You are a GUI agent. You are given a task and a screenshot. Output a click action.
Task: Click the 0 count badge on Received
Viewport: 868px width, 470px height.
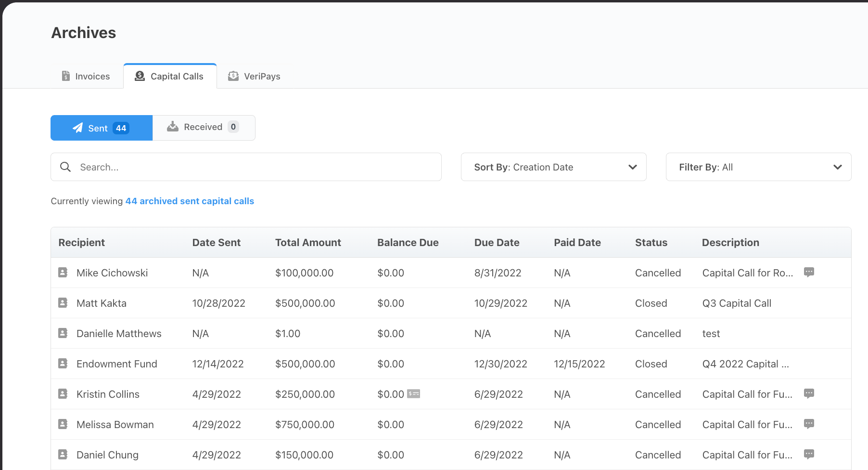click(233, 127)
